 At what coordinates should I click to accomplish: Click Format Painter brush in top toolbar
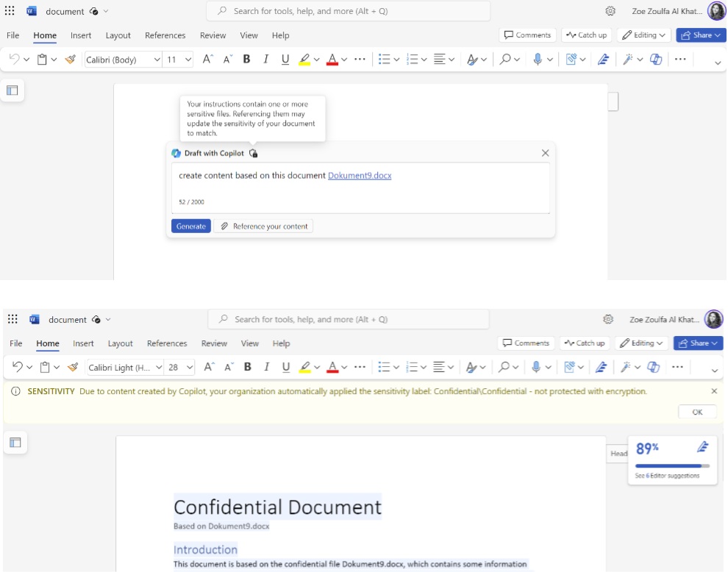pyautogui.click(x=70, y=59)
